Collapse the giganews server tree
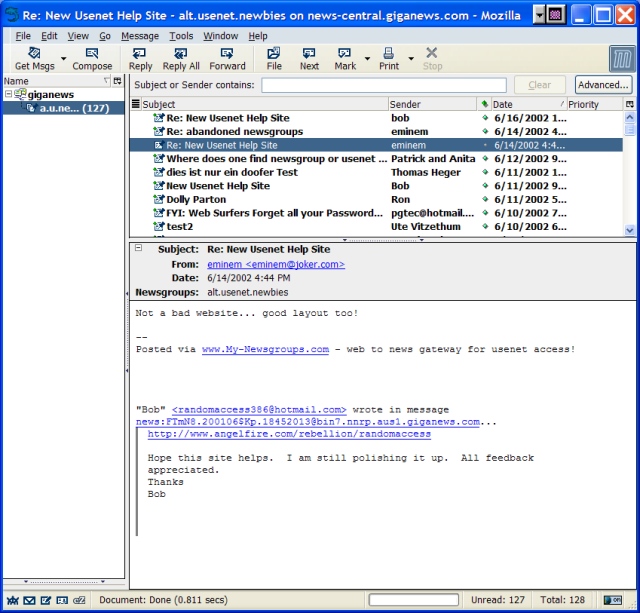640x613 pixels. 9,94
